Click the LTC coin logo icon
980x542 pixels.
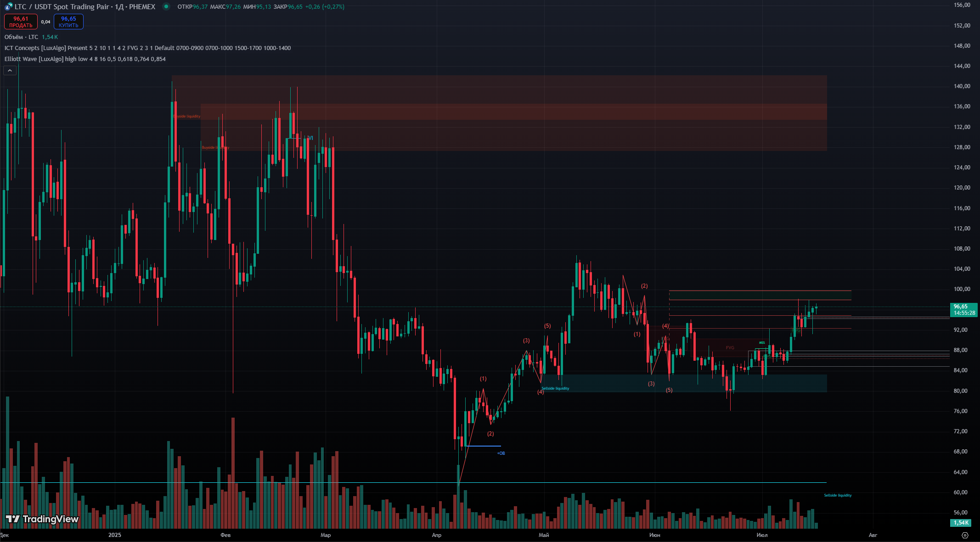point(8,7)
